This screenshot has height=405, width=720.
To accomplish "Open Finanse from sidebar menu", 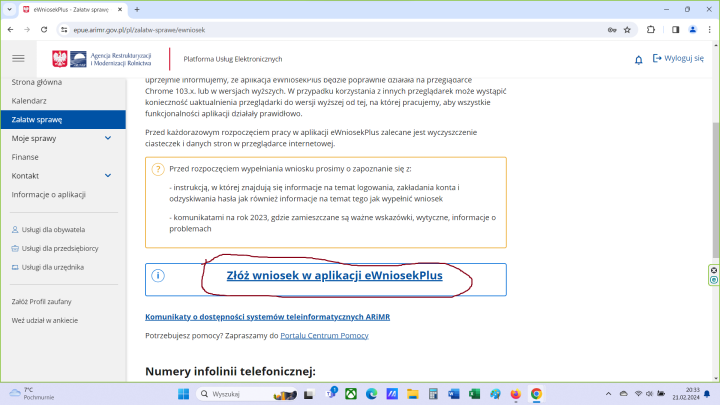I will pos(25,157).
